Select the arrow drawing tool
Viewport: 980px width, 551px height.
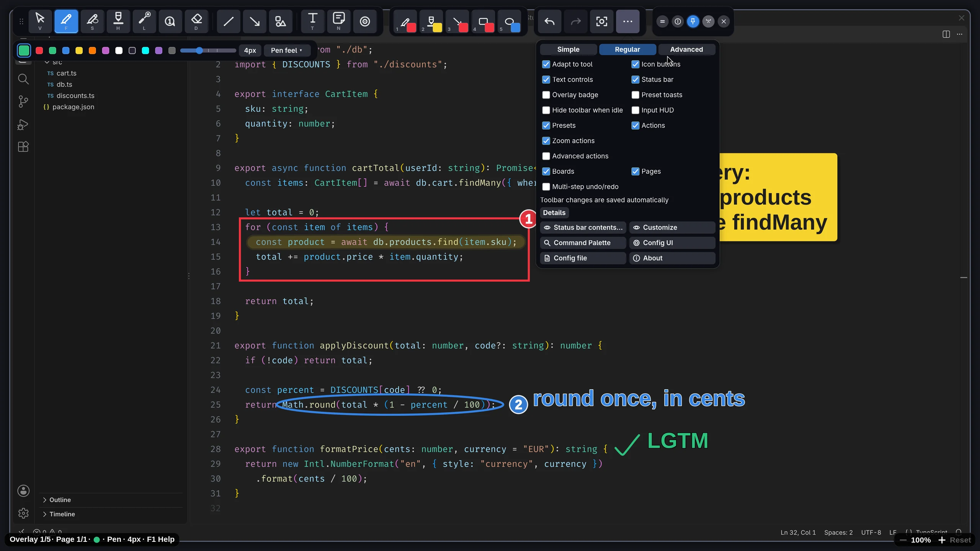pos(255,21)
